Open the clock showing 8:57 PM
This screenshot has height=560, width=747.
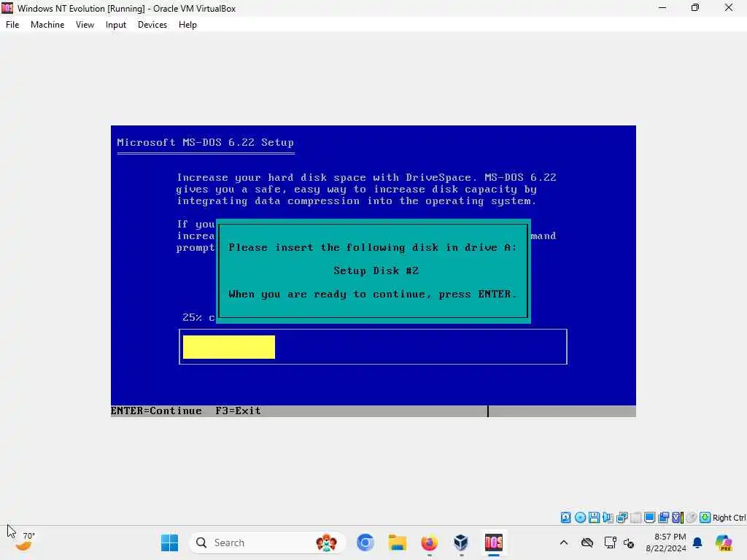click(666, 542)
